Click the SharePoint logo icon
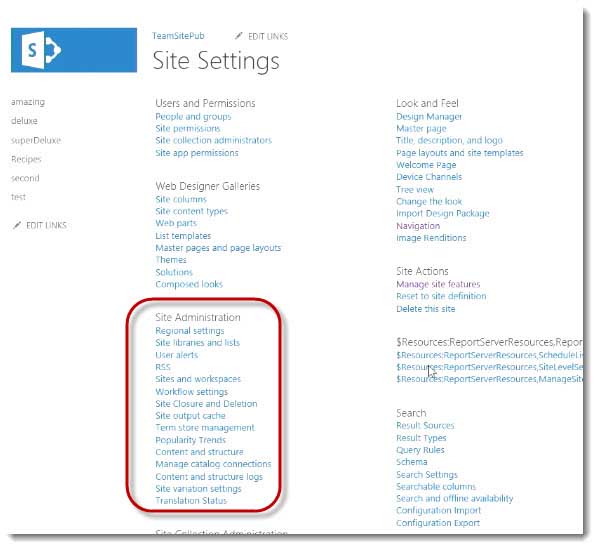 [41, 50]
